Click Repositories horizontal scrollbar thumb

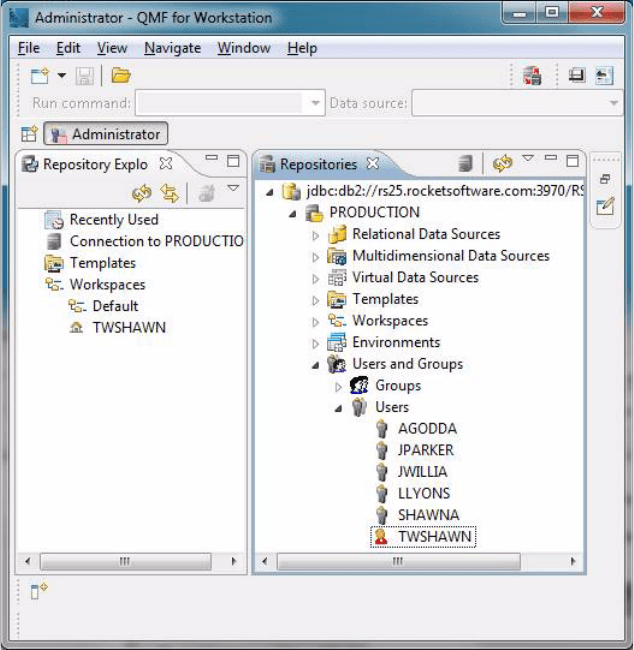pyautogui.click(x=398, y=561)
